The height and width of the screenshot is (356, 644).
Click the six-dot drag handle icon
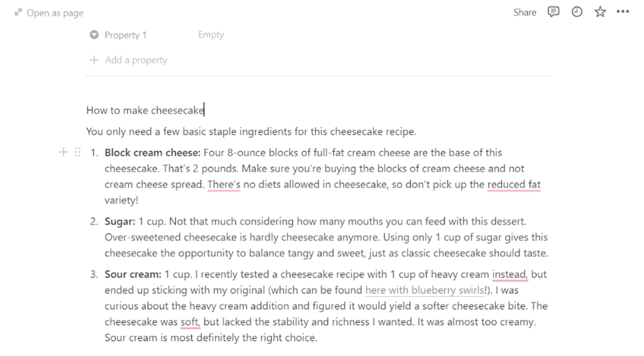(x=77, y=153)
